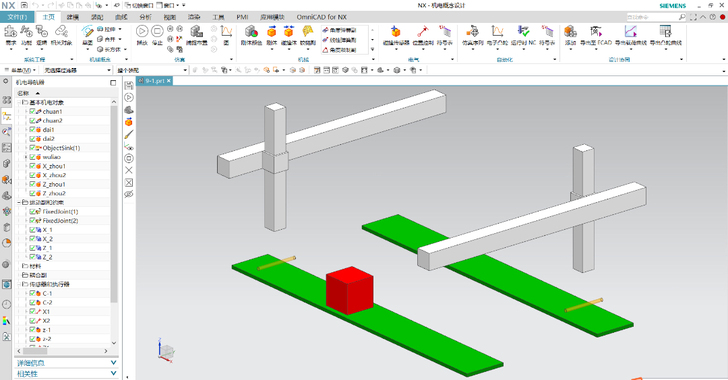Click the 长方体 block button
728x380 pixels.
tap(109, 49)
